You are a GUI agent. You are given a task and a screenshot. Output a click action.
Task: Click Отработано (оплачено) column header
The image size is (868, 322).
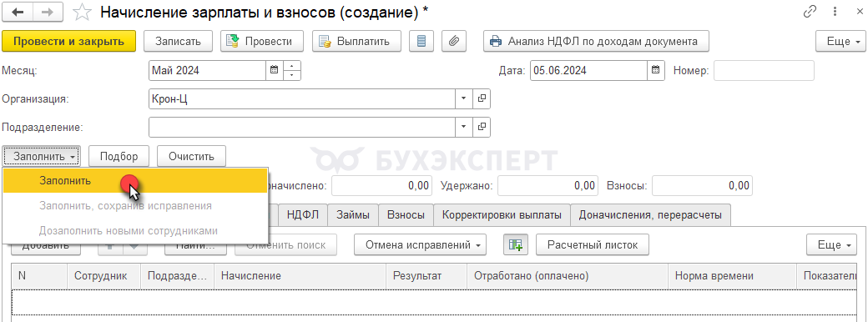click(x=568, y=275)
